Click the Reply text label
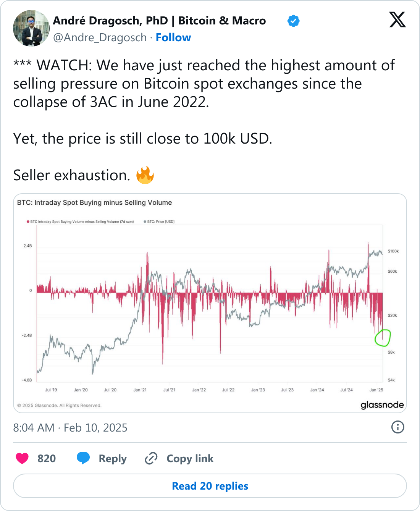The image size is (420, 511). point(113,459)
